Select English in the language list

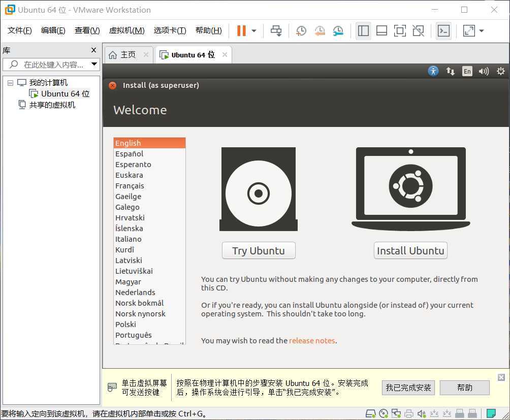(149, 143)
